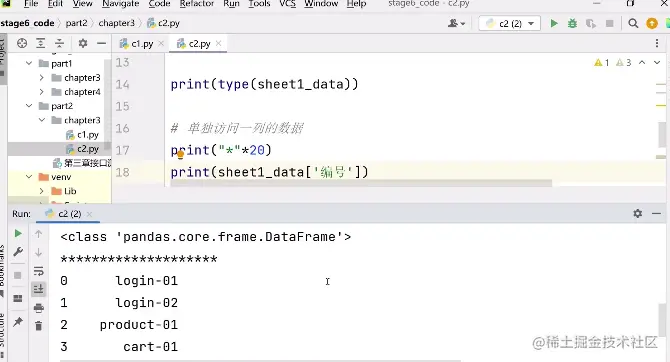
Task: Switch to the c1.py editor tab
Action: click(142, 44)
